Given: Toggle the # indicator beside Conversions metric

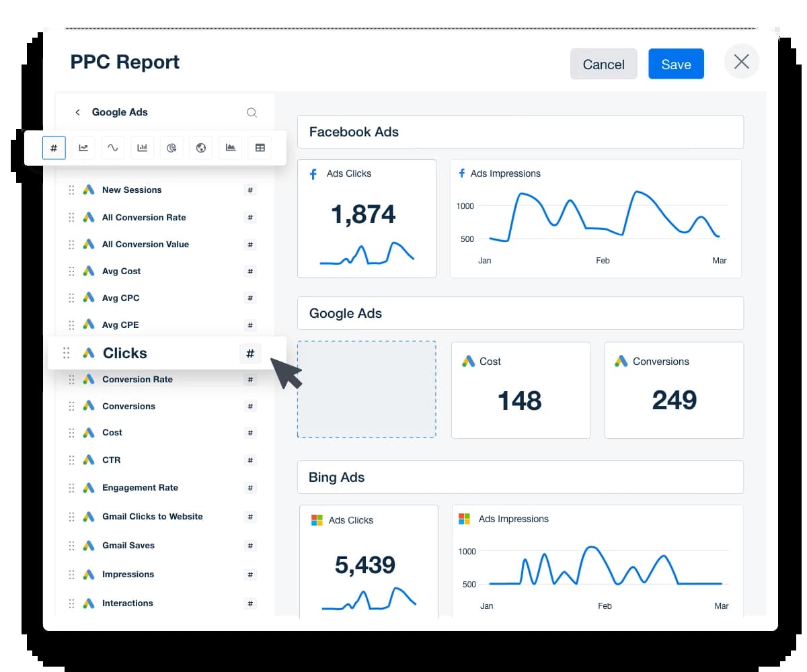Looking at the screenshot, I should [x=250, y=406].
